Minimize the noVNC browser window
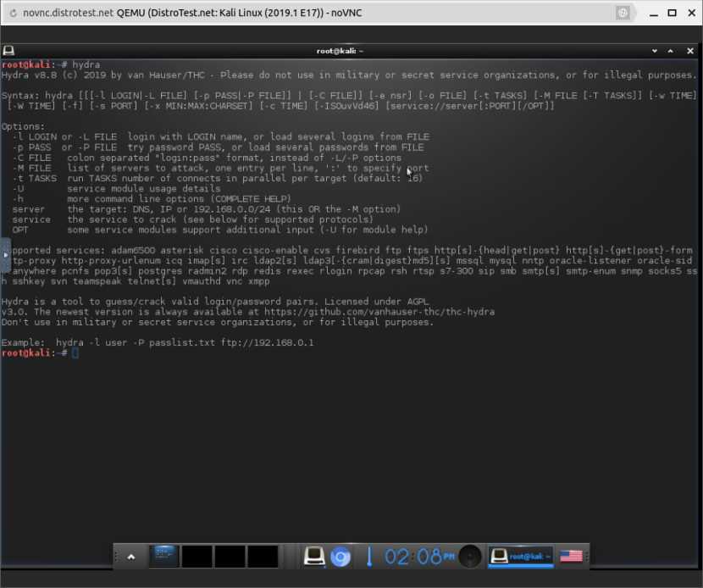 click(x=654, y=13)
